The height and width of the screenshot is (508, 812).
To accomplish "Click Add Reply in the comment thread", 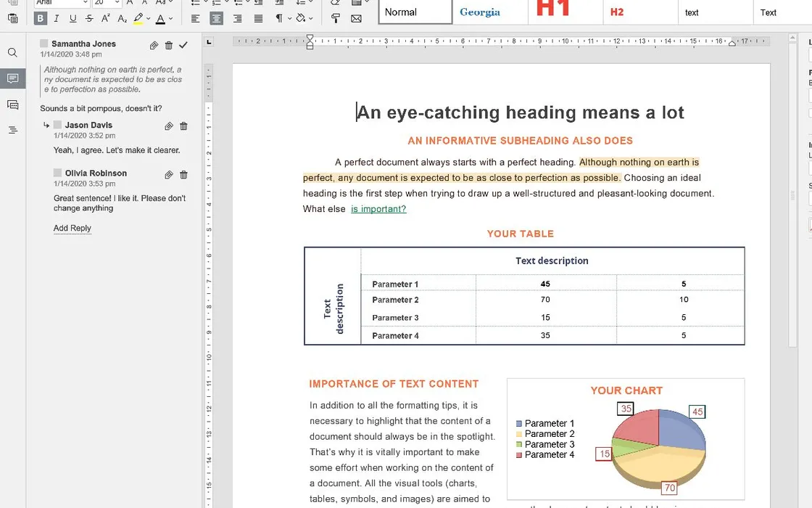I will pos(72,228).
